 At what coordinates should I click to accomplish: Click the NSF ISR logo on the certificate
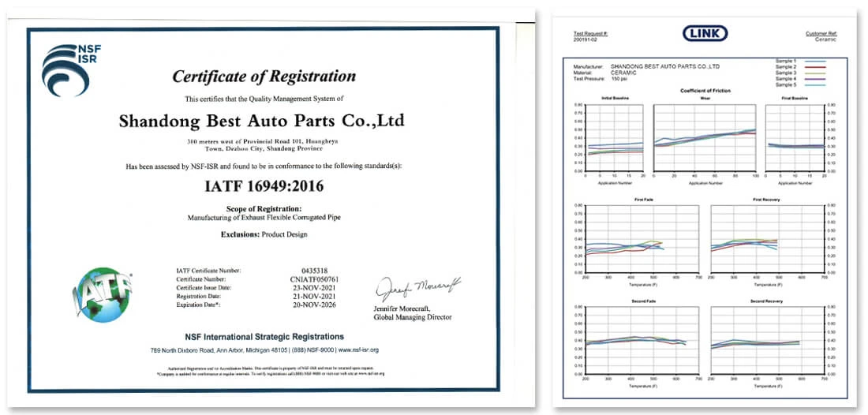pos(71,69)
